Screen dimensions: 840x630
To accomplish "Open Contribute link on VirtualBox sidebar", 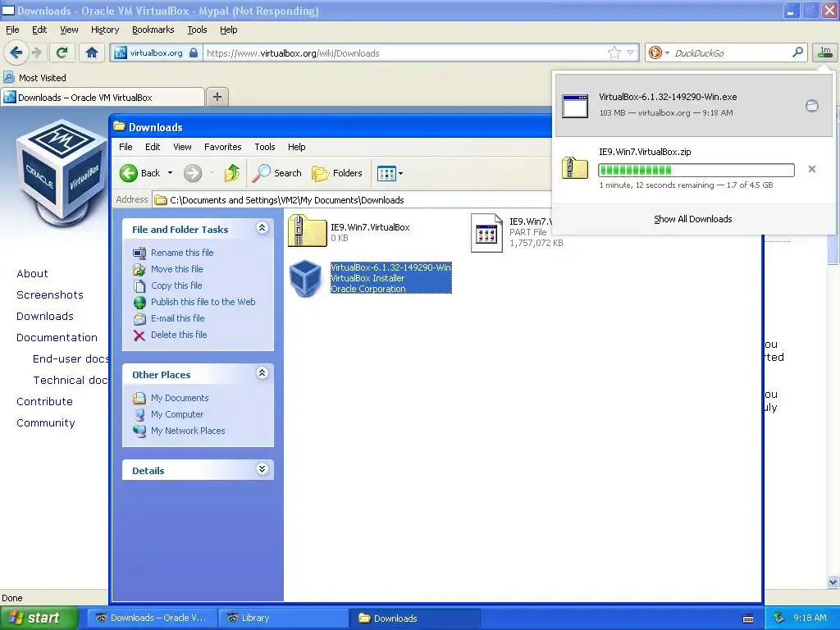I will click(44, 401).
